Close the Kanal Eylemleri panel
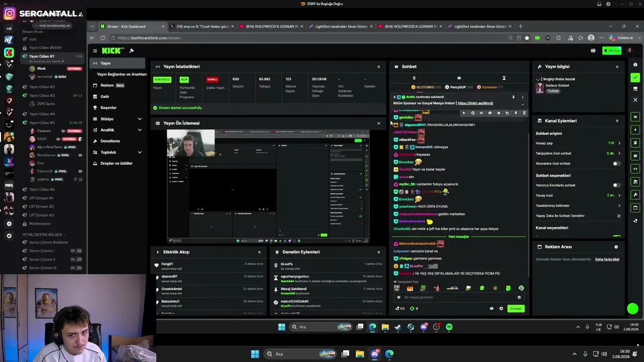The height and width of the screenshot is (362, 644). click(x=617, y=121)
